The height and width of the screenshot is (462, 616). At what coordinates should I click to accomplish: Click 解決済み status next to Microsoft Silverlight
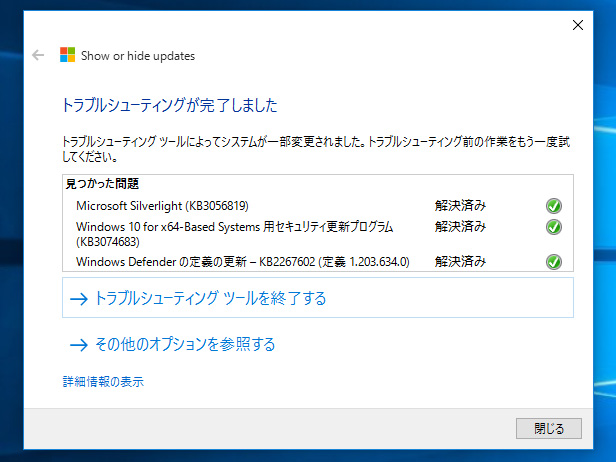click(x=460, y=206)
